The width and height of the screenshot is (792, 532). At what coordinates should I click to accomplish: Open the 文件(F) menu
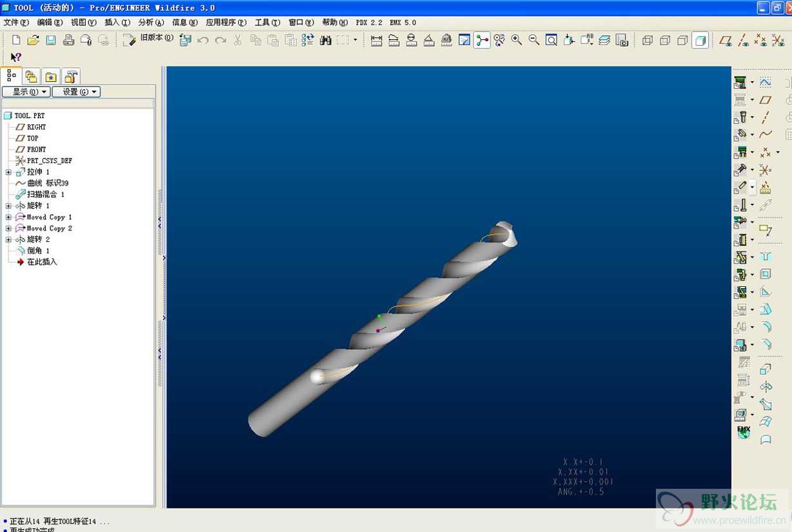[x=15, y=23]
